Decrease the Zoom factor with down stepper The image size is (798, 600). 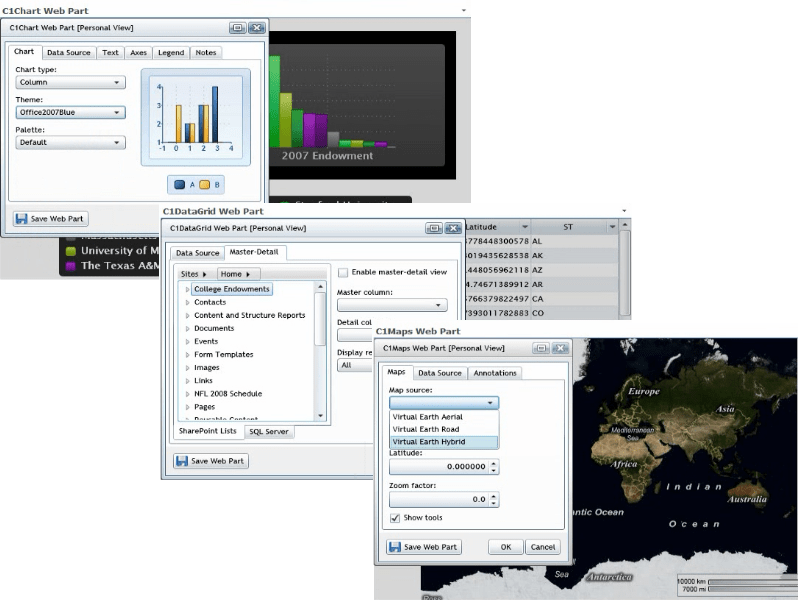[494, 504]
